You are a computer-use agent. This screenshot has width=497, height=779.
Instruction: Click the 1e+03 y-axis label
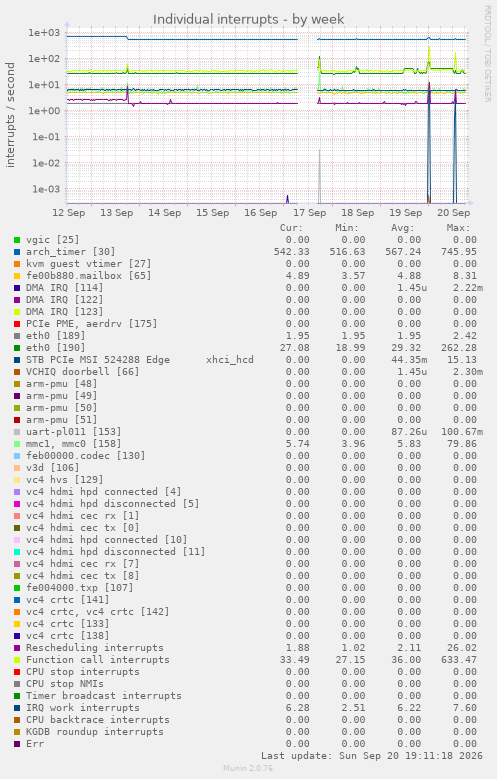44,33
